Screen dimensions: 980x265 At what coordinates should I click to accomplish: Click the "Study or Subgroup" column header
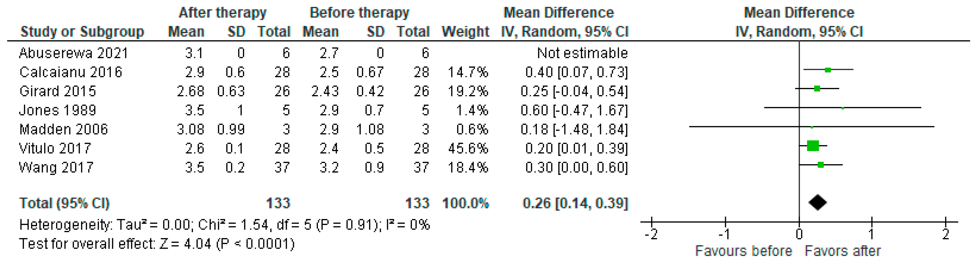[82, 32]
